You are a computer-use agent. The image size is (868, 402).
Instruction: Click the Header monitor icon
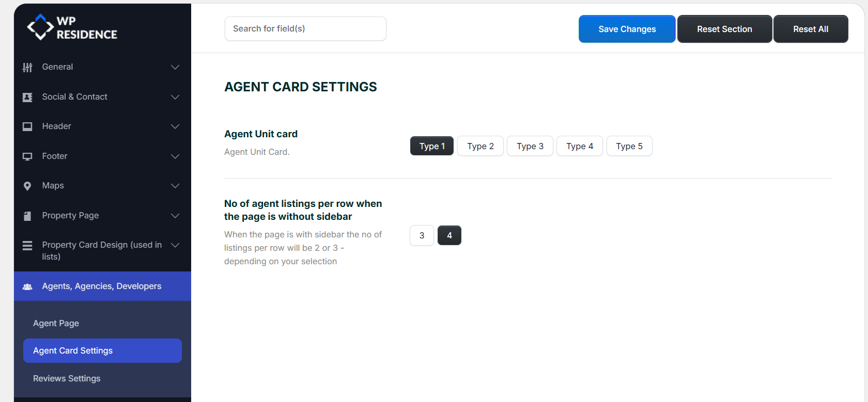[x=27, y=126]
